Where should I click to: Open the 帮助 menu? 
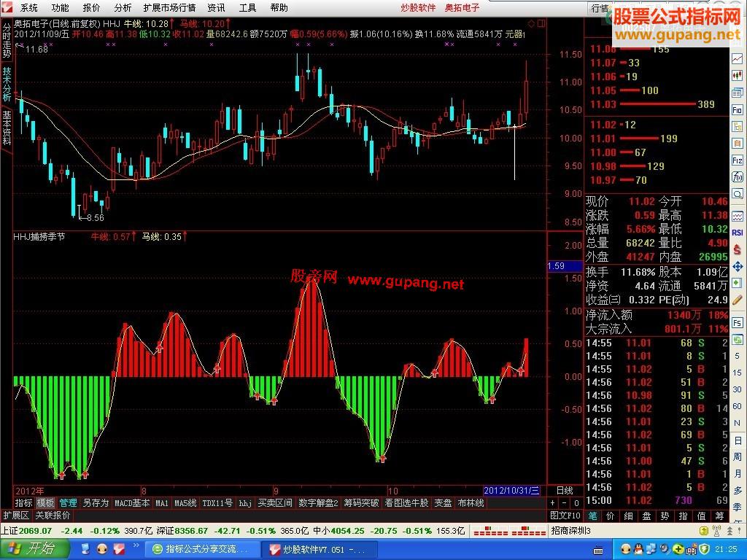[279, 7]
